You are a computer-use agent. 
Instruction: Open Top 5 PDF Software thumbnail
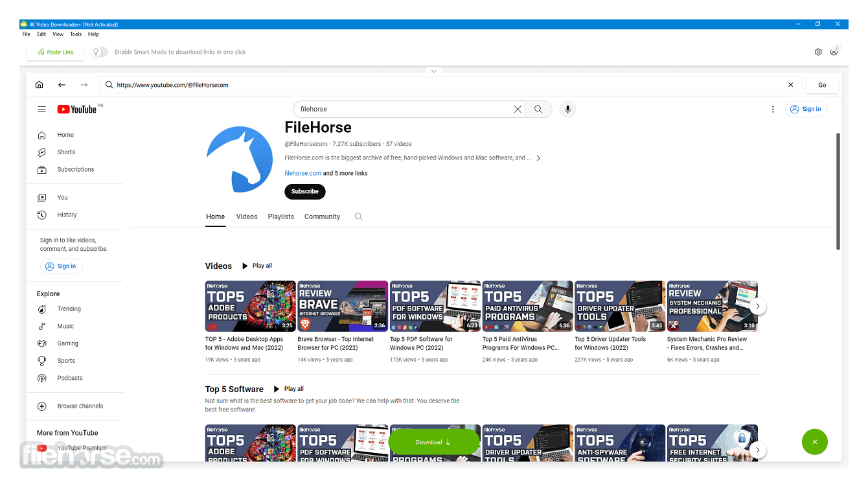435,306
